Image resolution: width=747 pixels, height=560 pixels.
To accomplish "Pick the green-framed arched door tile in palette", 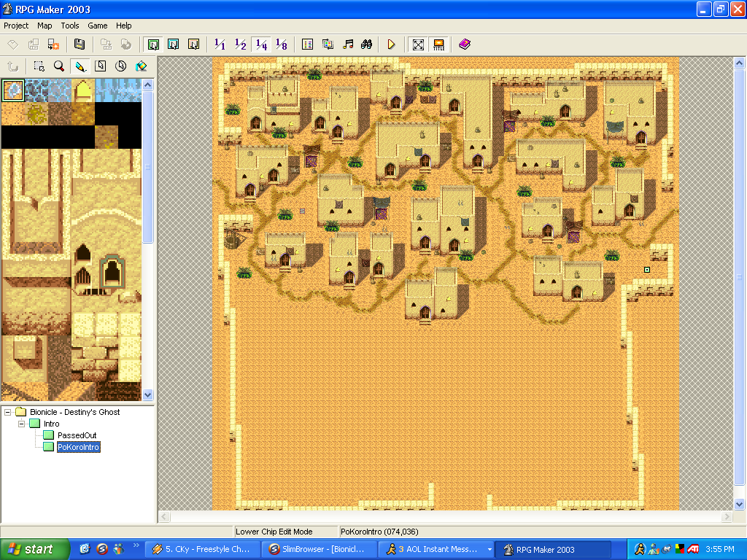I will (x=112, y=272).
